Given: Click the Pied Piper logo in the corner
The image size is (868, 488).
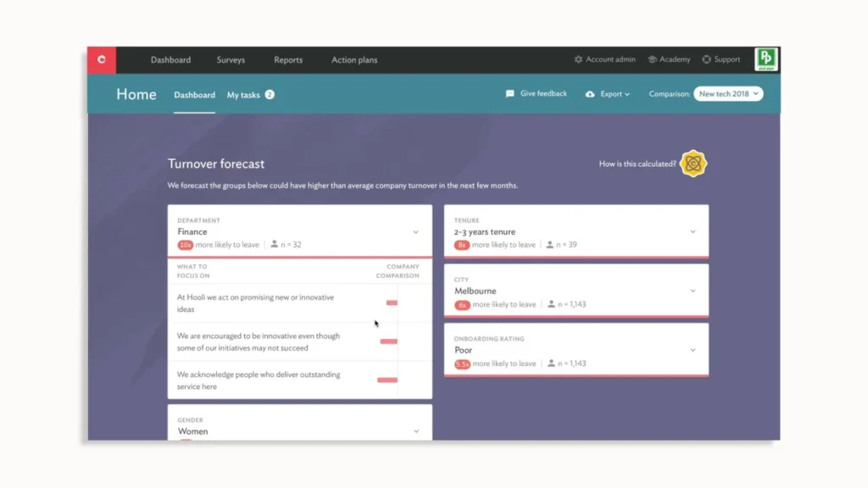Looking at the screenshot, I should pos(765,59).
